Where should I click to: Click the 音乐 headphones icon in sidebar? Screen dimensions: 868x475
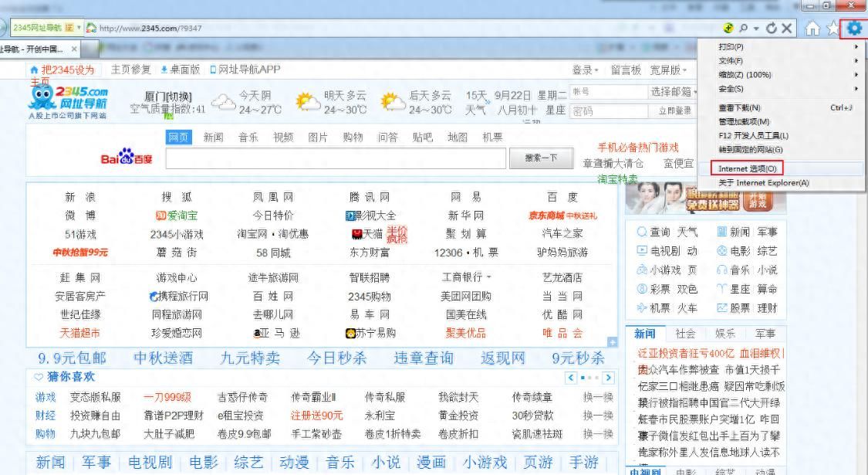[x=721, y=270]
